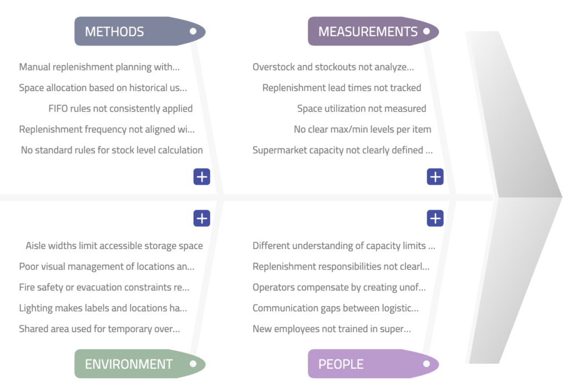Open 'Replenishment lead times not tracked' item

[342, 88]
